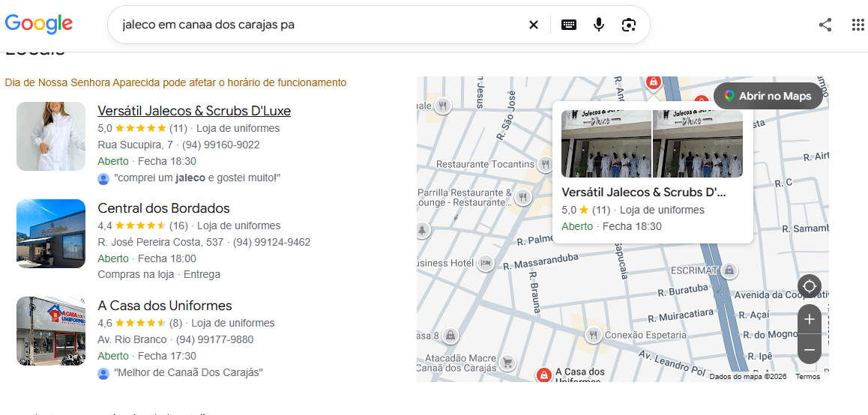Select the Restaurante Tocantins map pin
The width and height of the screenshot is (868, 415).
tap(545, 164)
